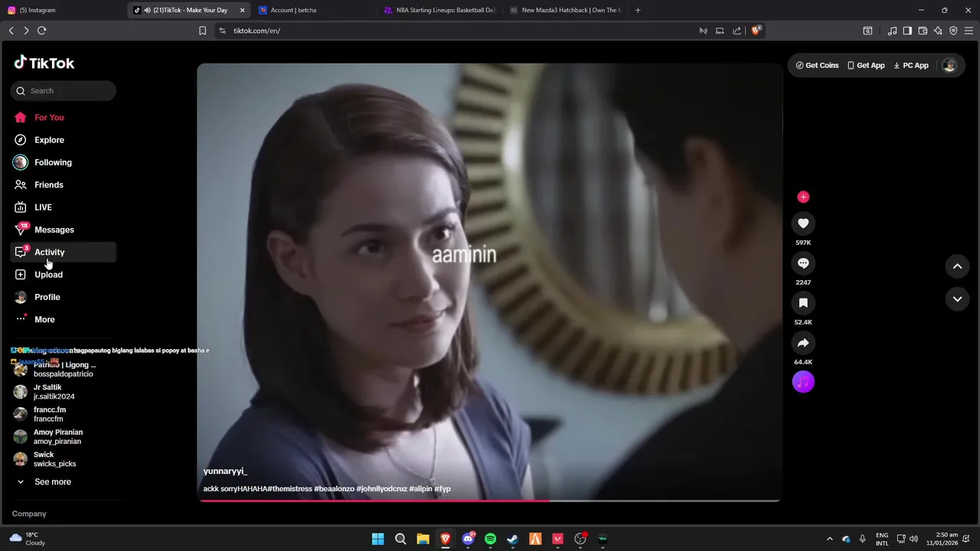The height and width of the screenshot is (551, 980).
Task: Show hidden system tray icons chevron
Action: click(829, 539)
